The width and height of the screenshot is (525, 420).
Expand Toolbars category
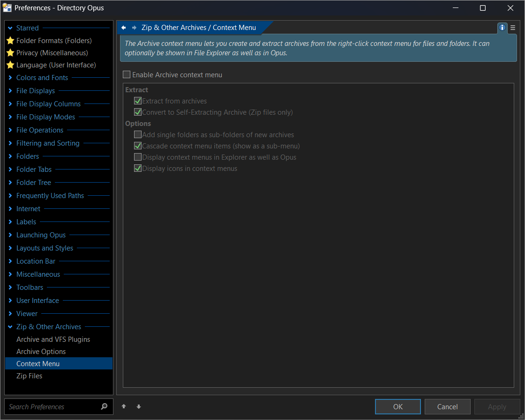pos(10,287)
